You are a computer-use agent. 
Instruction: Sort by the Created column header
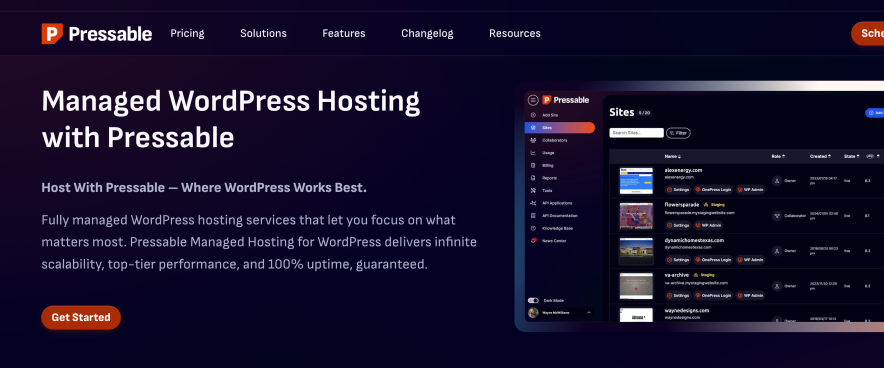(820, 156)
